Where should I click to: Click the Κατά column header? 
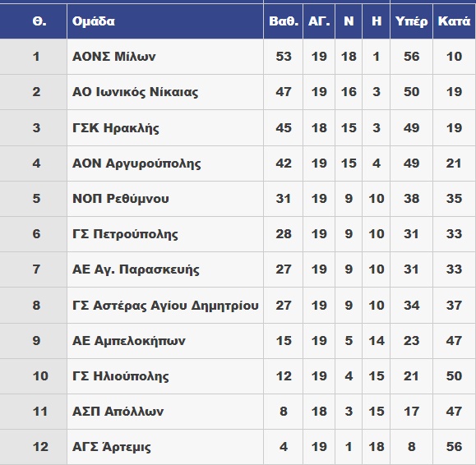pos(454,21)
